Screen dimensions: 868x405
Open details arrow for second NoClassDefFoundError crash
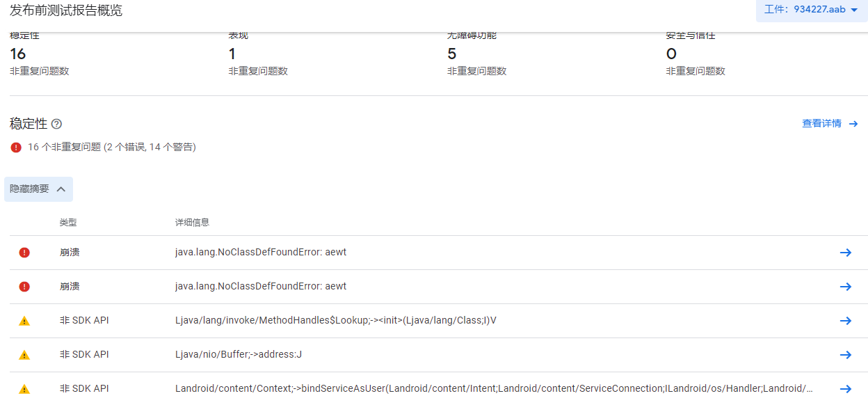[x=846, y=286]
